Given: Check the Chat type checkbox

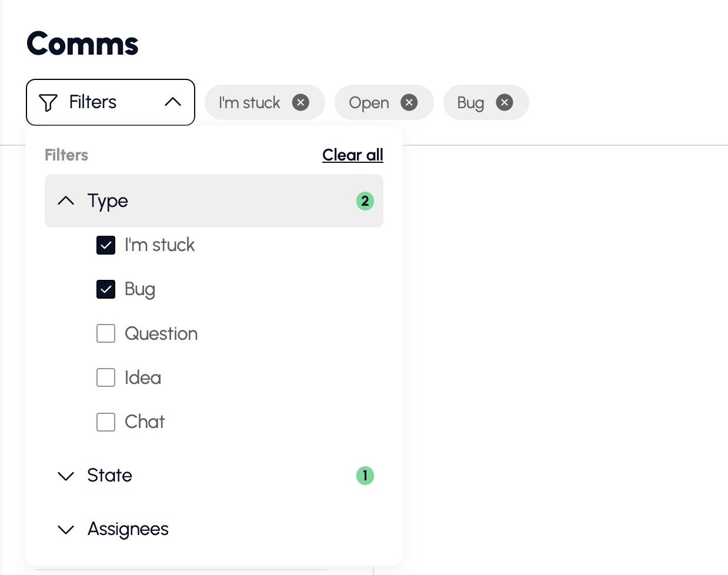Looking at the screenshot, I should pyautogui.click(x=106, y=422).
